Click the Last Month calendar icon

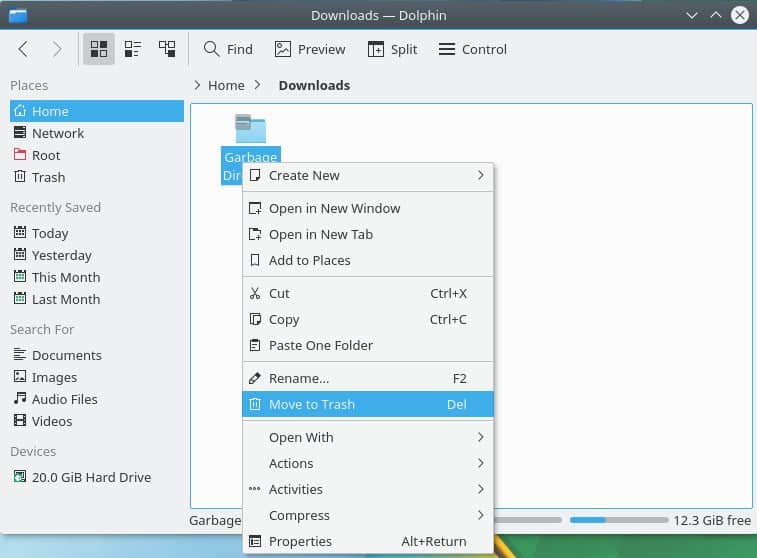point(20,298)
